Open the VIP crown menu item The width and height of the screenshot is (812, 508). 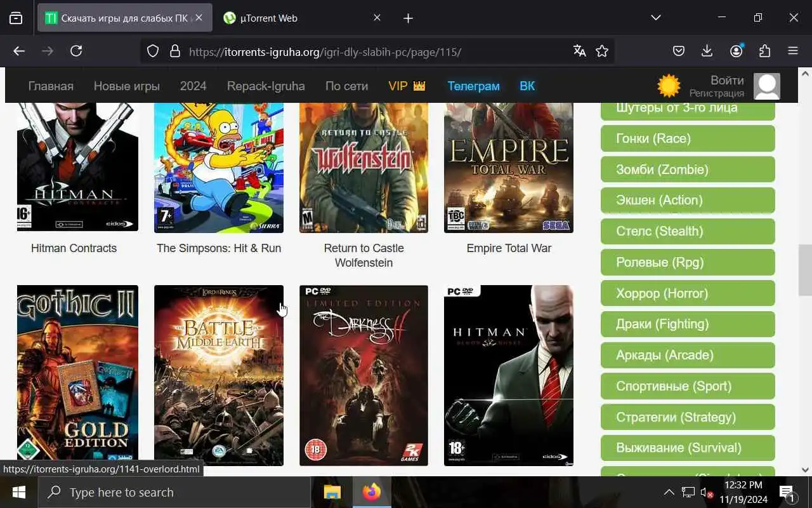tap(407, 86)
